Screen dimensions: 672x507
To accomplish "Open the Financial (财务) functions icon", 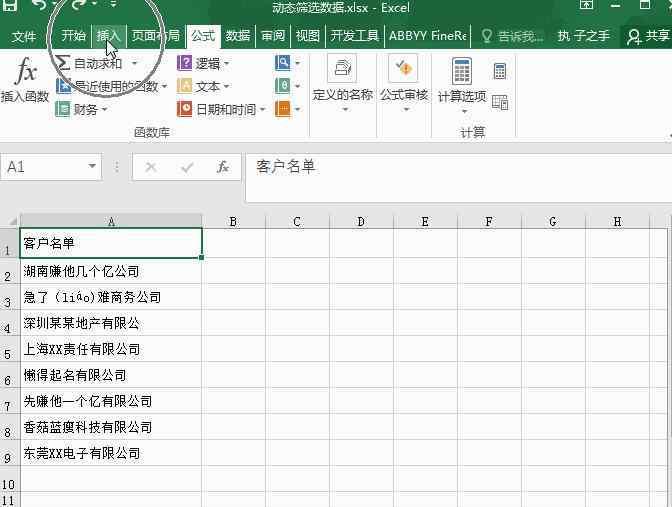I will [63, 109].
